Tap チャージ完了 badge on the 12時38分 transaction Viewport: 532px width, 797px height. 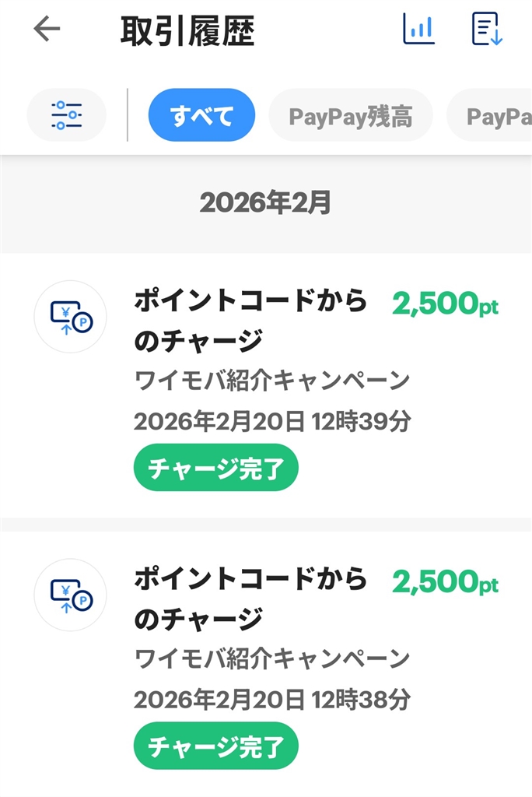(216, 746)
